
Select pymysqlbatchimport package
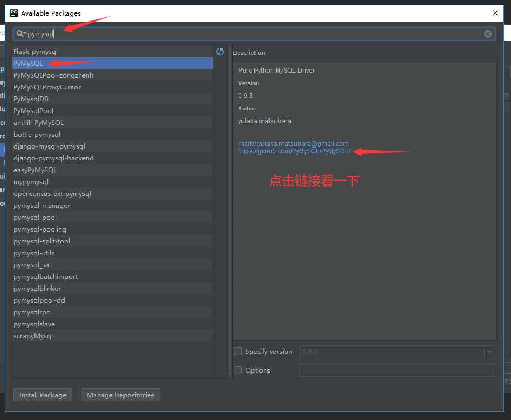tap(113, 276)
